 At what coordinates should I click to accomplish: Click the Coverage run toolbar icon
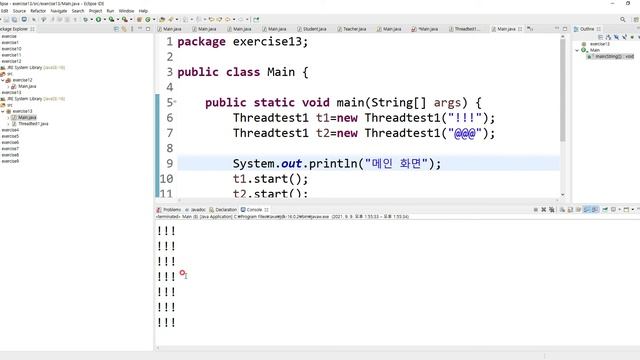111,20
